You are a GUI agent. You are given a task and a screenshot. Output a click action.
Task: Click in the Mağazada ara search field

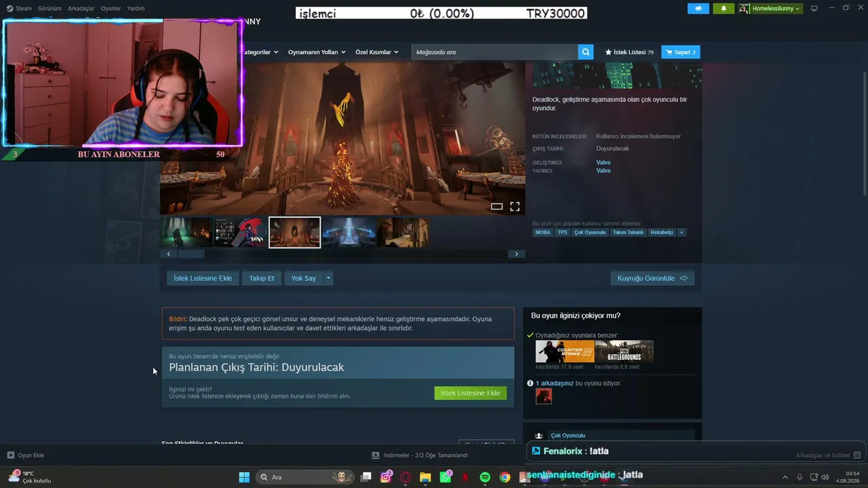pos(495,52)
